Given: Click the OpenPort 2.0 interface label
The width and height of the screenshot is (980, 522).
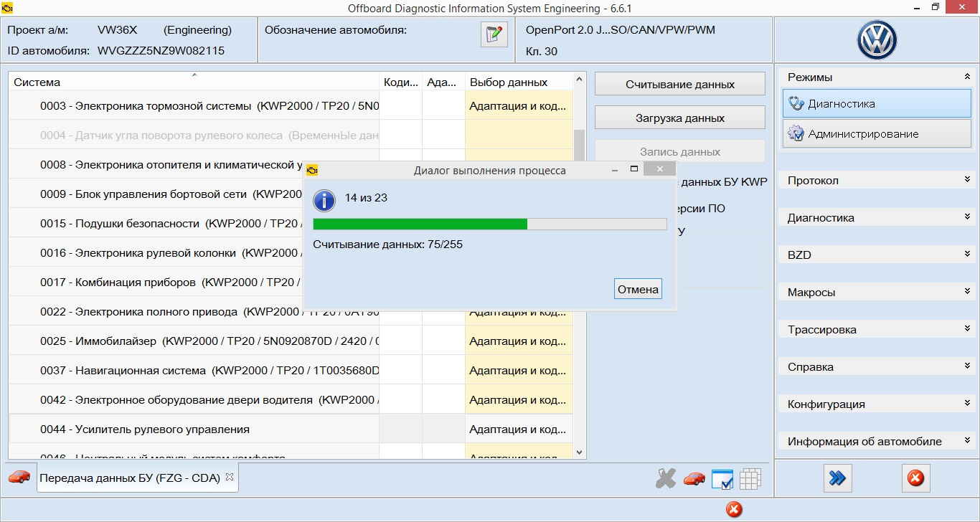Looking at the screenshot, I should [x=620, y=30].
